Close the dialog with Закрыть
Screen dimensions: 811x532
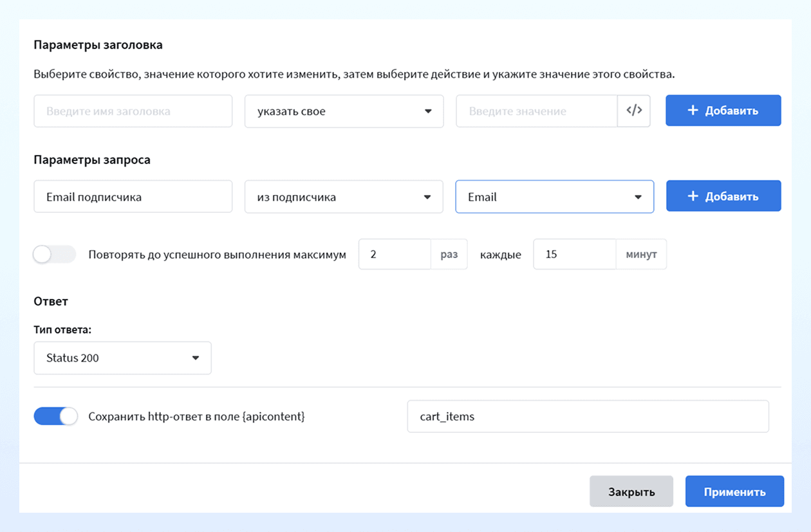coord(631,491)
